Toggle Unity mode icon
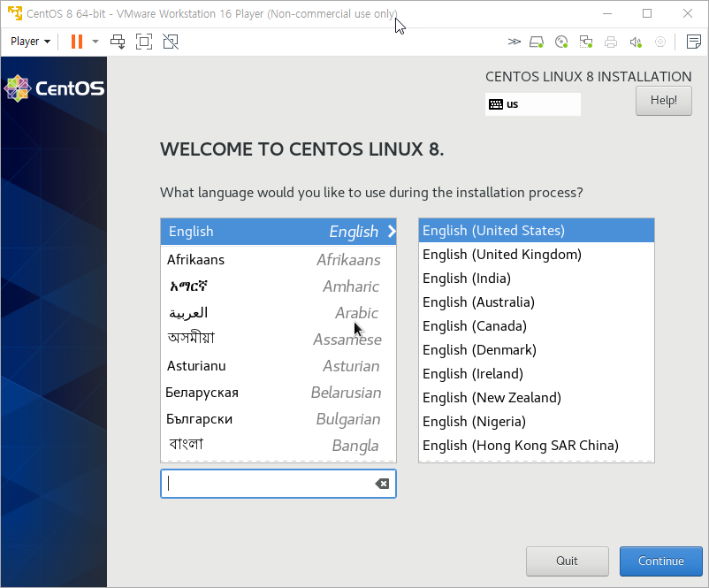 point(171,42)
